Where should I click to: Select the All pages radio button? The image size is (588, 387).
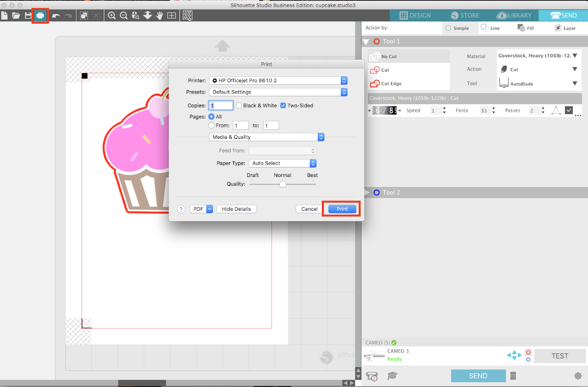(212, 116)
